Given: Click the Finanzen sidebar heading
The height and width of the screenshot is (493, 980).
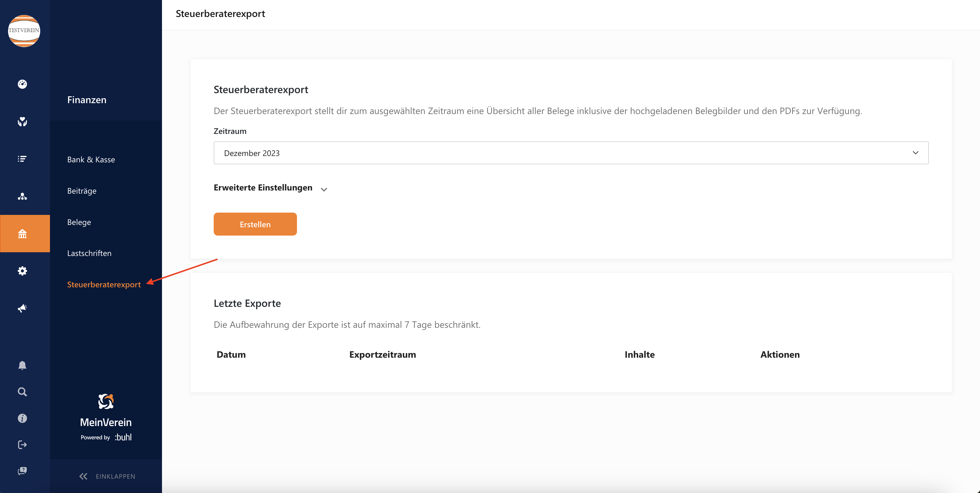Looking at the screenshot, I should pyautogui.click(x=87, y=100).
